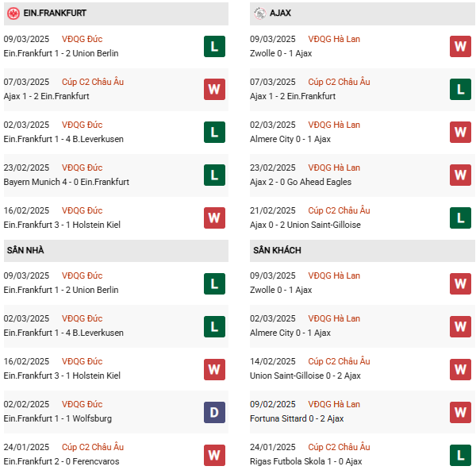This screenshot has width=476, height=470.
Task: Open the Bayern Munich 4 - 0 Ein.Frankfurt match
Action: point(67,182)
